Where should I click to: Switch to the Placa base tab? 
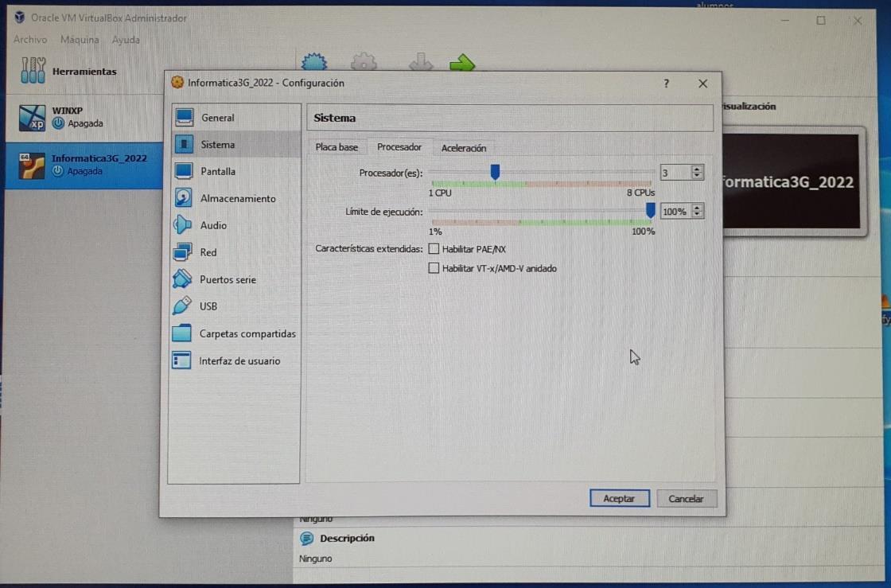tap(337, 147)
